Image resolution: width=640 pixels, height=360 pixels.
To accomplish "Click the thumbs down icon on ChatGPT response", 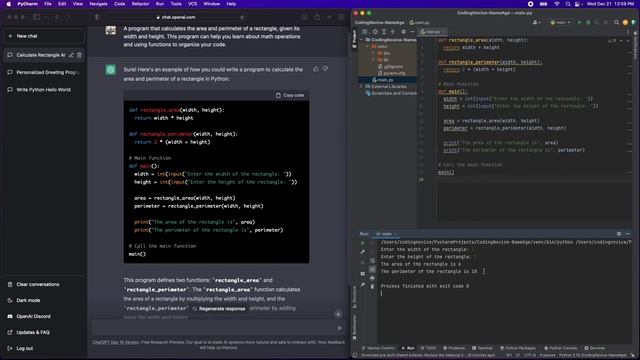I will coord(325,69).
